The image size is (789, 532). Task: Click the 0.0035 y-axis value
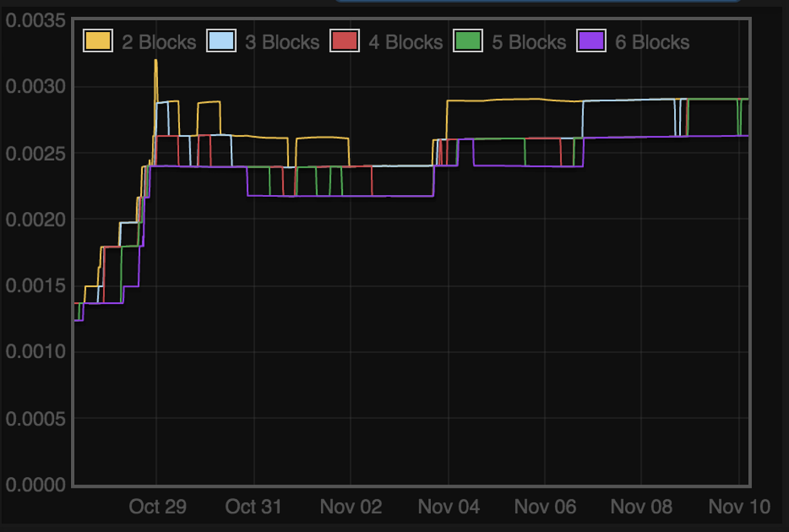tap(36, 21)
